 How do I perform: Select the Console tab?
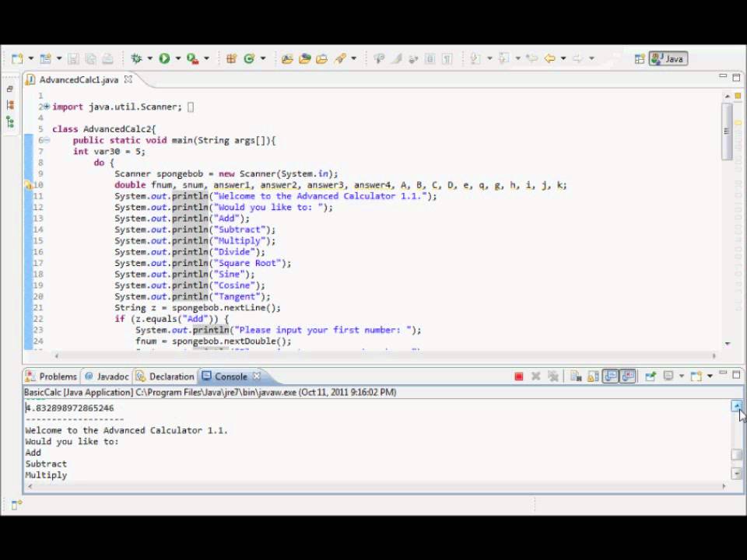(x=231, y=376)
